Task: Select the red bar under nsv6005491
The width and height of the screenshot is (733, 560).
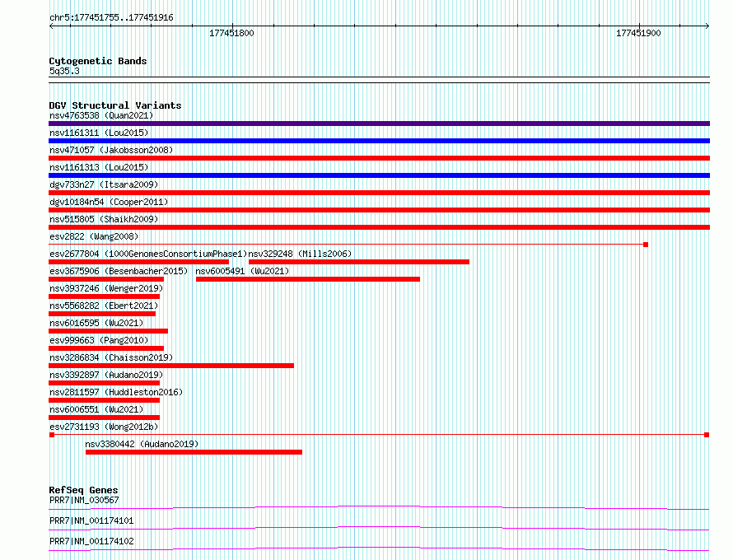Action: pyautogui.click(x=307, y=279)
